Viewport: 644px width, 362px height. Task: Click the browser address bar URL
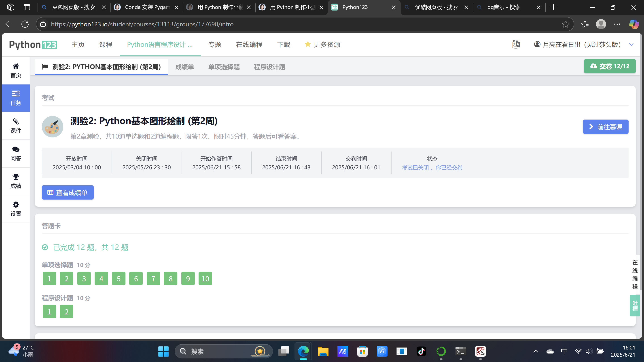pyautogui.click(x=142, y=24)
